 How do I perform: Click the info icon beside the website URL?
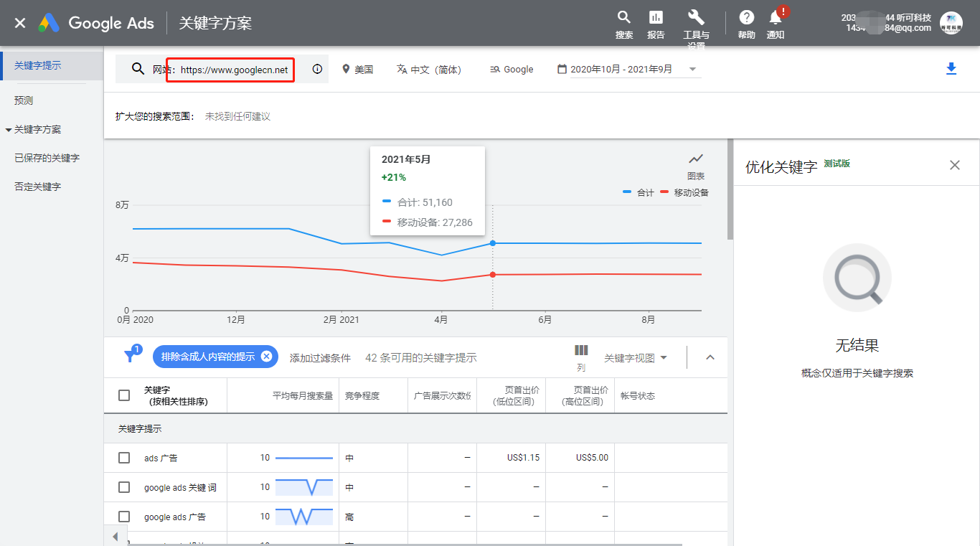(x=317, y=70)
